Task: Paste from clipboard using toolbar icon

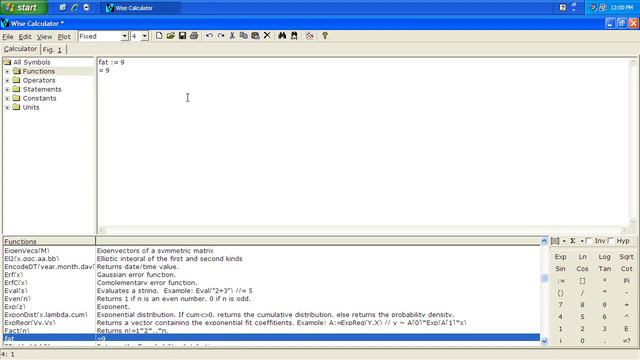Action: pyautogui.click(x=256, y=36)
